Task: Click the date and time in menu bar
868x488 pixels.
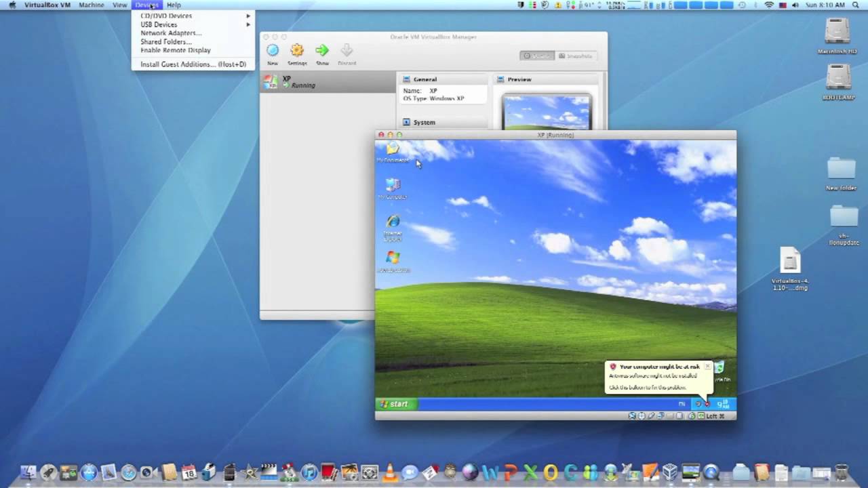Action: (825, 5)
